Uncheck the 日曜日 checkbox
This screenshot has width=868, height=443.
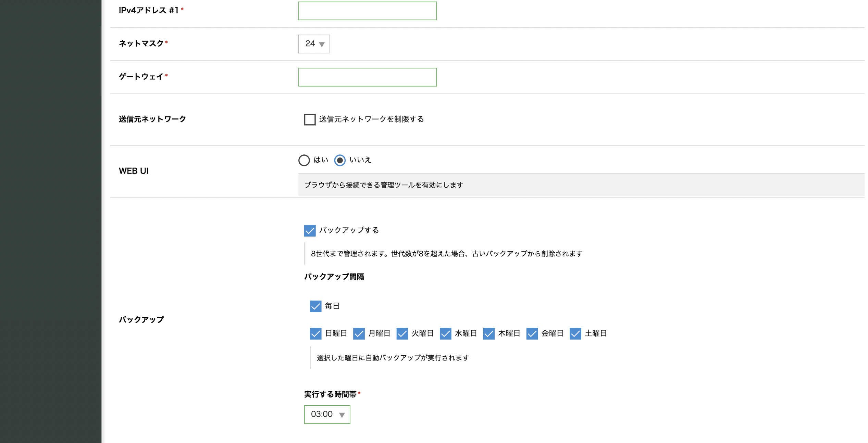(x=315, y=333)
